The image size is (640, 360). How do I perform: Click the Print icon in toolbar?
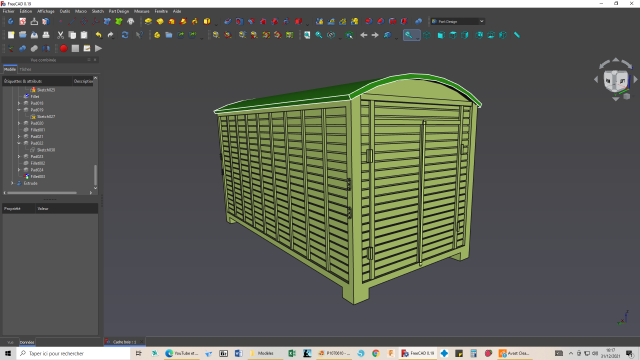click(x=46, y=35)
